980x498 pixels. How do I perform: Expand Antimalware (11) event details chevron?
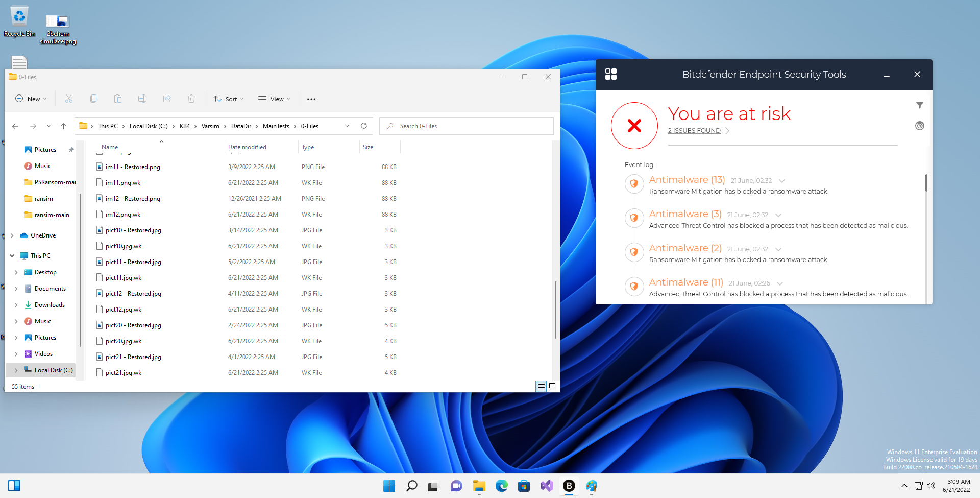point(780,283)
